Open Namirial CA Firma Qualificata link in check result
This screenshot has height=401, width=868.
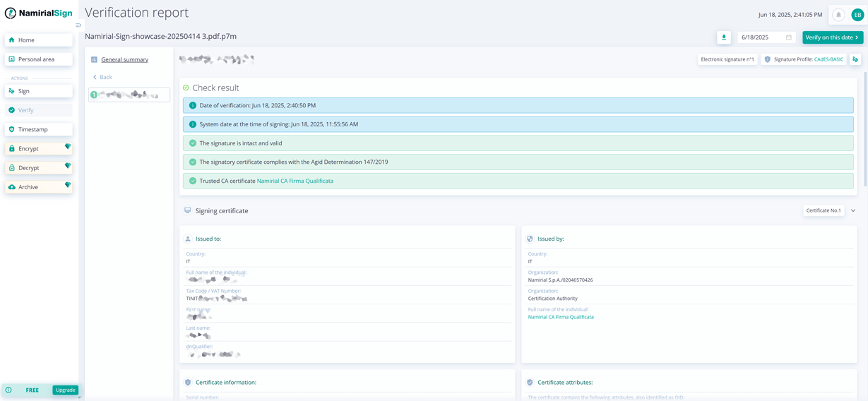pyautogui.click(x=295, y=181)
